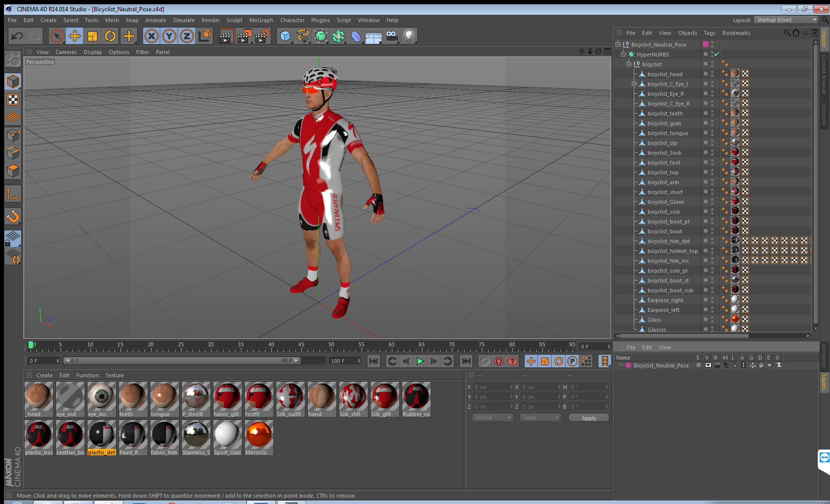Add a Cube primitive object
The image size is (830, 504).
coord(285,36)
